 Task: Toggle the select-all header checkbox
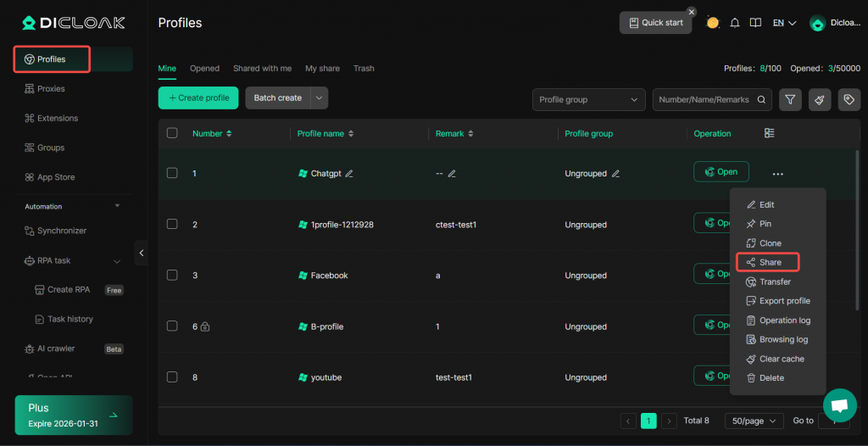(172, 133)
